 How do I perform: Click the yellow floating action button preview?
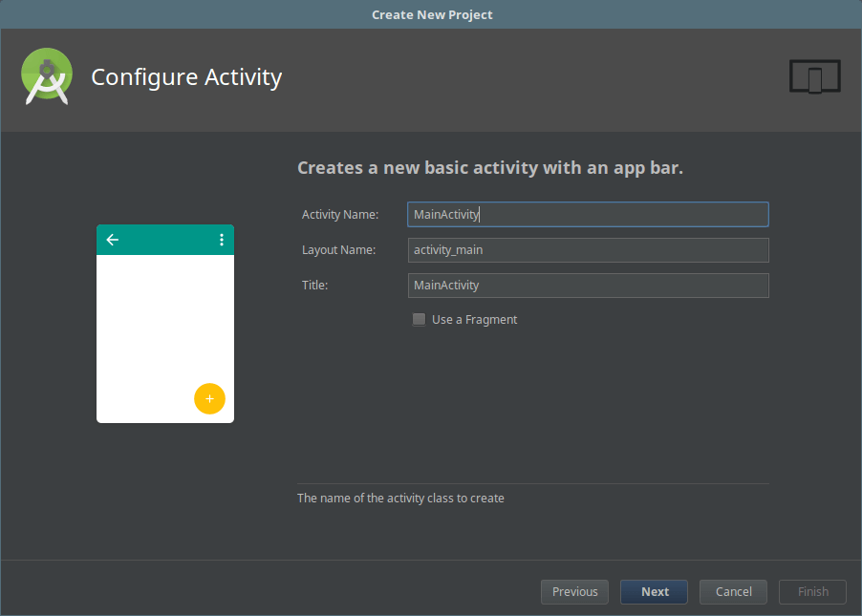click(x=209, y=398)
